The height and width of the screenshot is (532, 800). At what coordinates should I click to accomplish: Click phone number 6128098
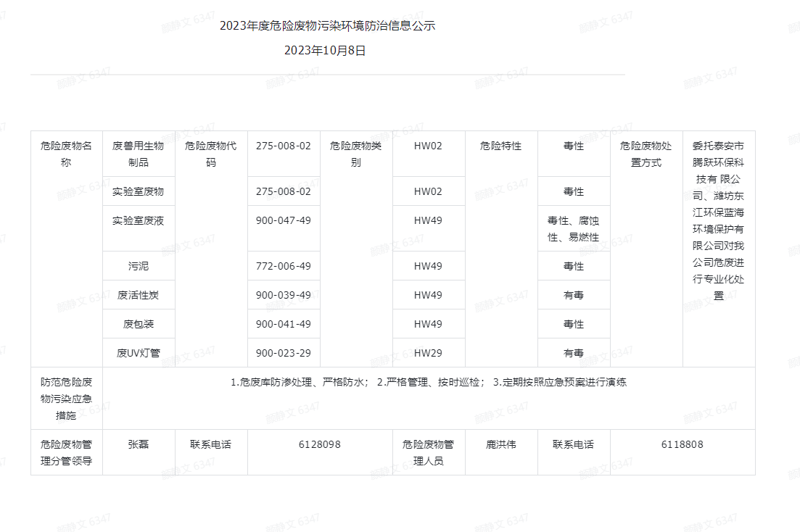320,444
